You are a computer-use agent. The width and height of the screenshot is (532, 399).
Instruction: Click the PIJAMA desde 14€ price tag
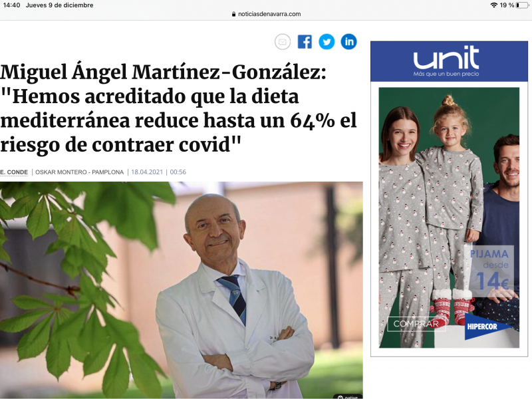(x=489, y=271)
